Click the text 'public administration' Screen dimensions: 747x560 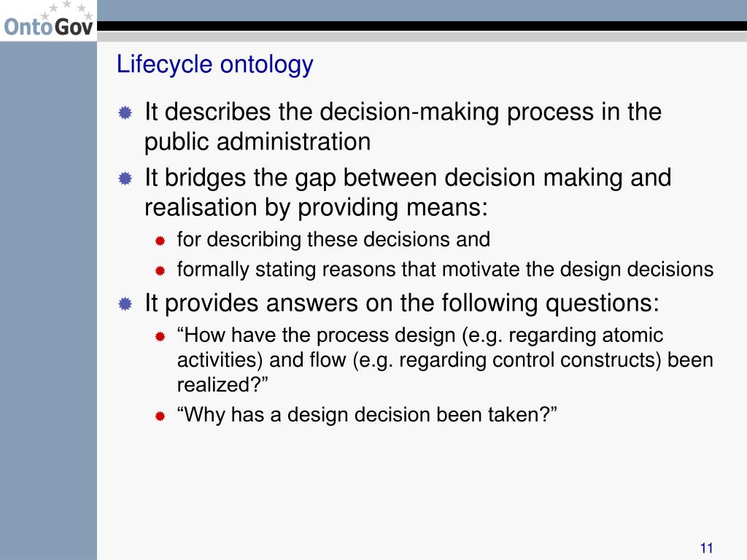pyautogui.click(x=258, y=142)
